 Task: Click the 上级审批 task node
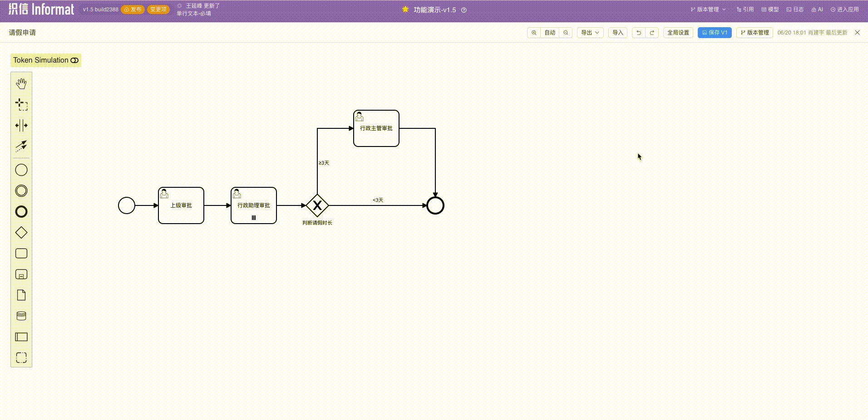(x=181, y=205)
